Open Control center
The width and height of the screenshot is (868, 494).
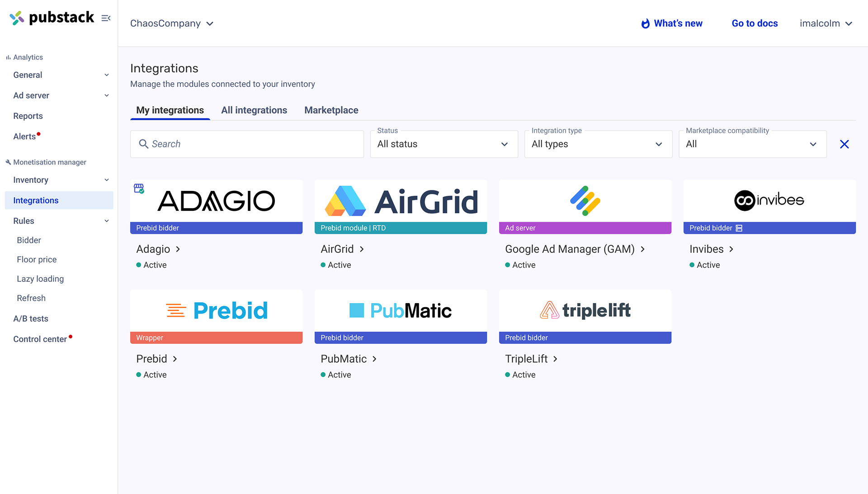pyautogui.click(x=40, y=339)
